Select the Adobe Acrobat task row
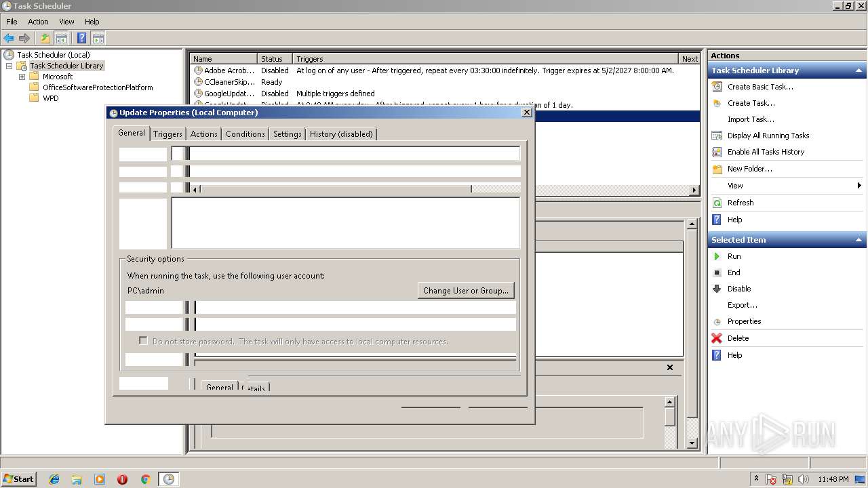This screenshot has width=868, height=488. pos(446,70)
